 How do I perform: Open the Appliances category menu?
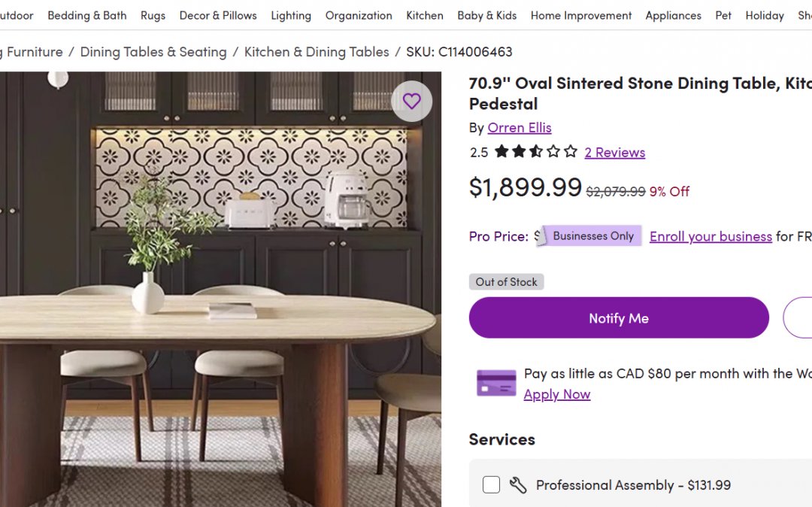tap(673, 15)
